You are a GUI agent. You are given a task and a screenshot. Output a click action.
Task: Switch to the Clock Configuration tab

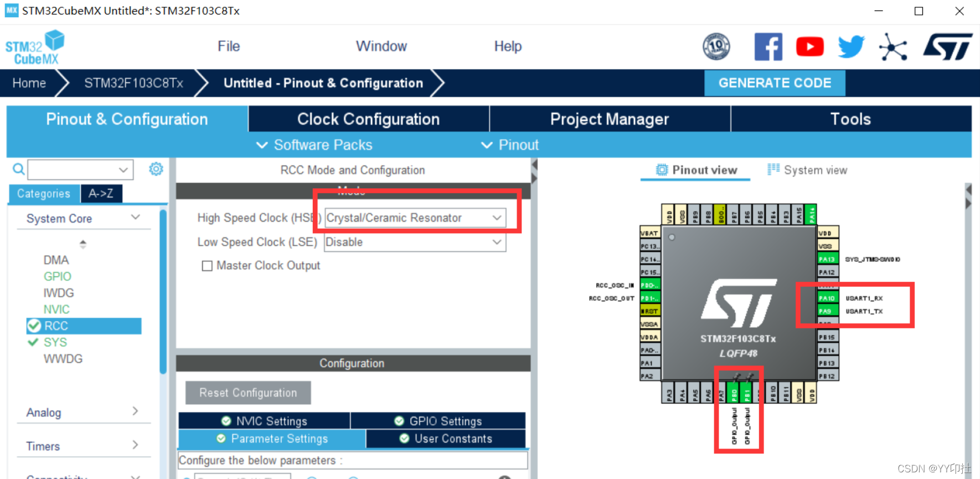click(x=369, y=119)
